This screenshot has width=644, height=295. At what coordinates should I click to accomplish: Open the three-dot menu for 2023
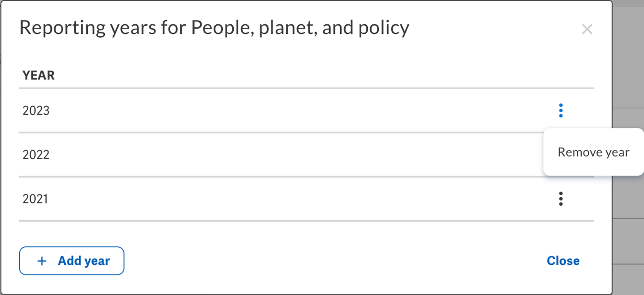point(561,111)
